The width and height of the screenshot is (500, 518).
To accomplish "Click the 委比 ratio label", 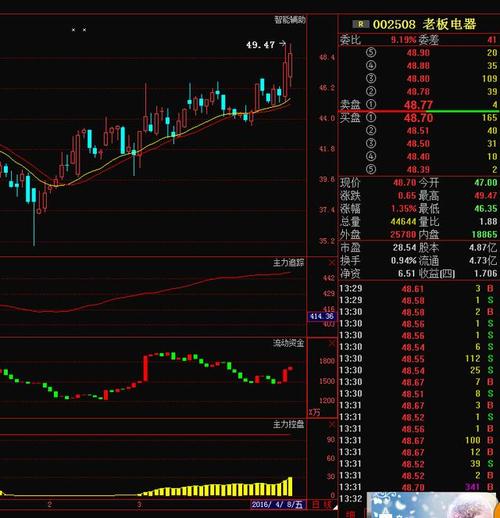I will coord(350,40).
